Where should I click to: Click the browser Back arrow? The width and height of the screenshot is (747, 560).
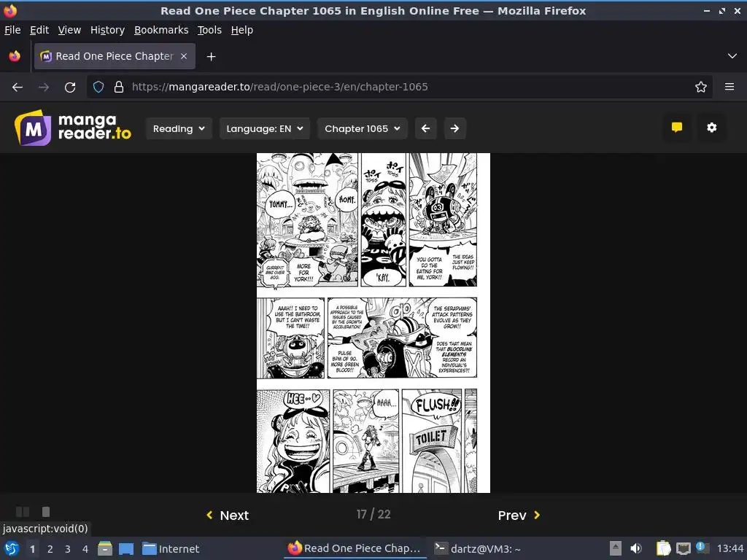click(x=18, y=87)
